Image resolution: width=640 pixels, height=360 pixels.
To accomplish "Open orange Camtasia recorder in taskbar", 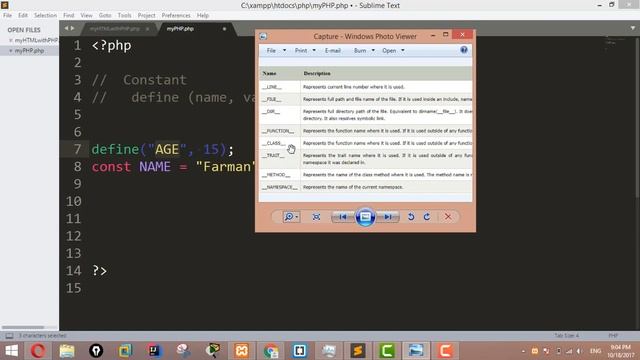I will tap(445, 351).
